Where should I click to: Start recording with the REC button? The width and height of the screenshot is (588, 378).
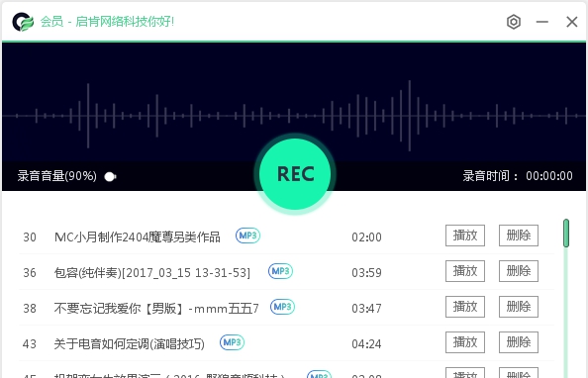295,174
